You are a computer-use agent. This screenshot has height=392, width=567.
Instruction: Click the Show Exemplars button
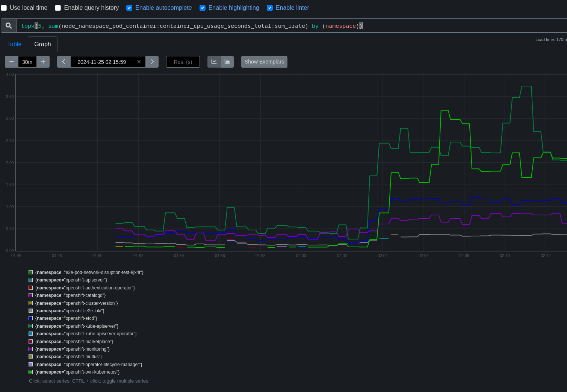(264, 62)
